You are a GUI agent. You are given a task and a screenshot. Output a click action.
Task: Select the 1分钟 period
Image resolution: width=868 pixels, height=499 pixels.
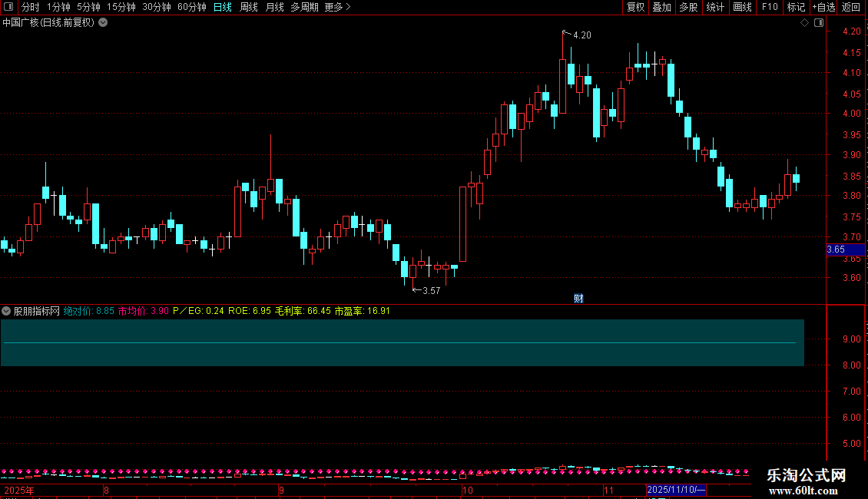click(x=58, y=7)
